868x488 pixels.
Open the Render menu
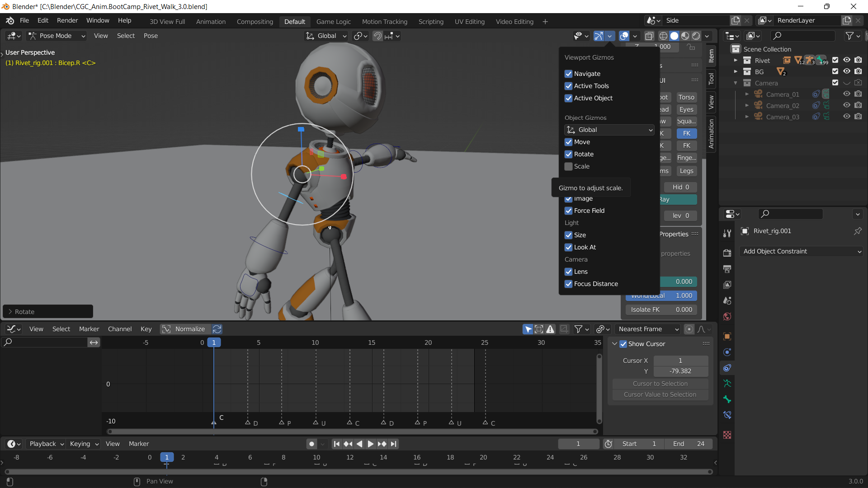[x=67, y=21]
